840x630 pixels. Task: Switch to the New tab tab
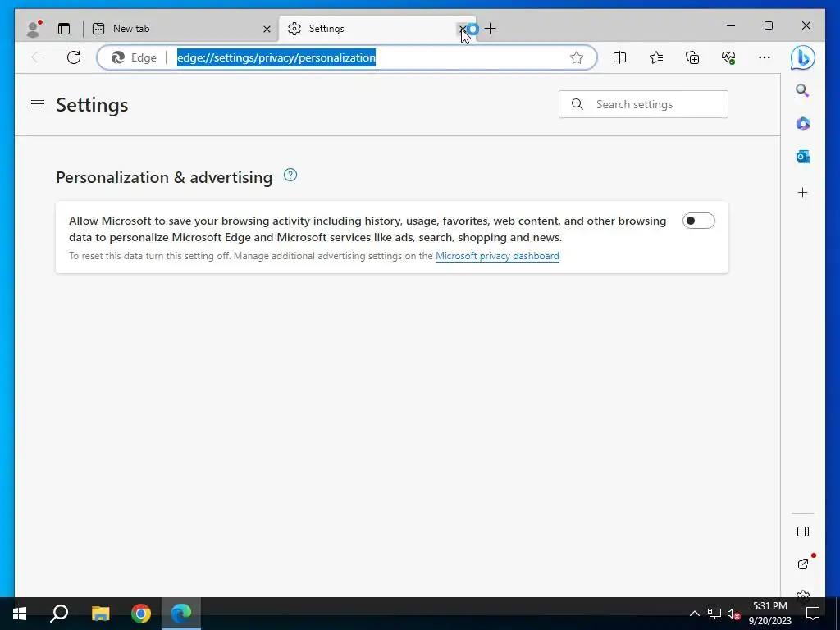click(x=179, y=29)
